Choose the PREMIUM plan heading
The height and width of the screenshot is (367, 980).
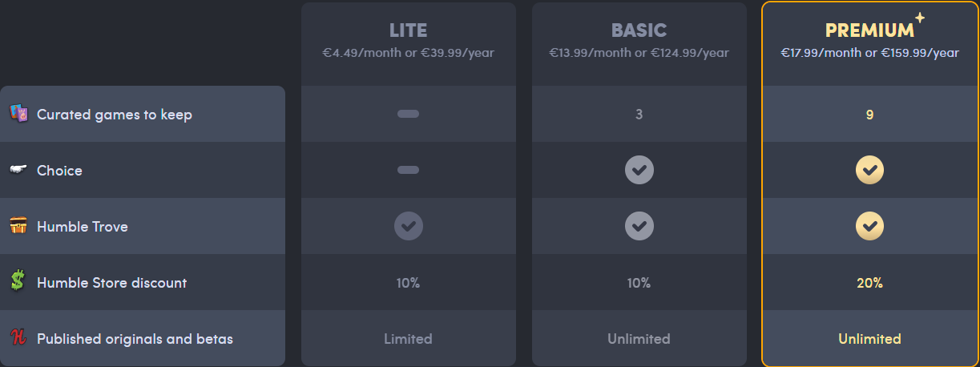pyautogui.click(x=869, y=30)
